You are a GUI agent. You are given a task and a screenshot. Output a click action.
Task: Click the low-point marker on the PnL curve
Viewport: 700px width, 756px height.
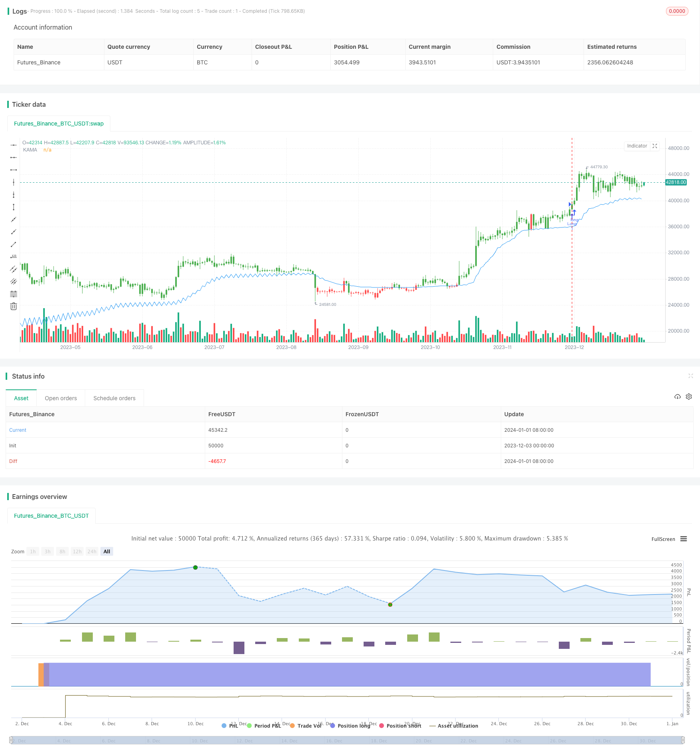coord(390,604)
